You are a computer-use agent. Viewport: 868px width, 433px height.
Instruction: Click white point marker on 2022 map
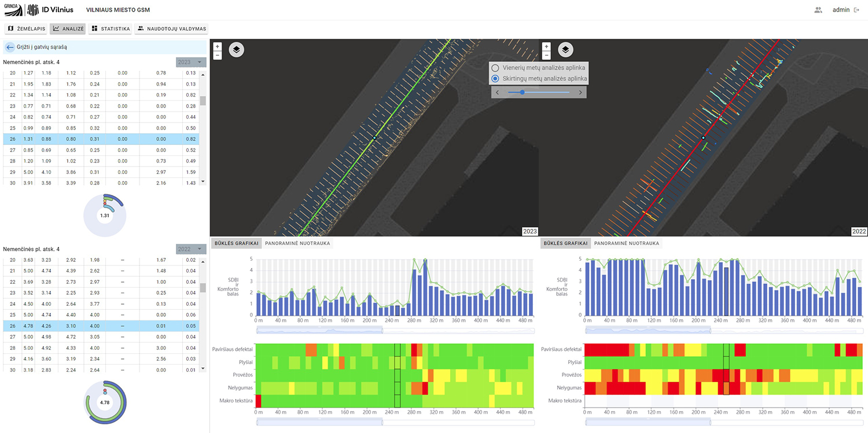pos(704,138)
